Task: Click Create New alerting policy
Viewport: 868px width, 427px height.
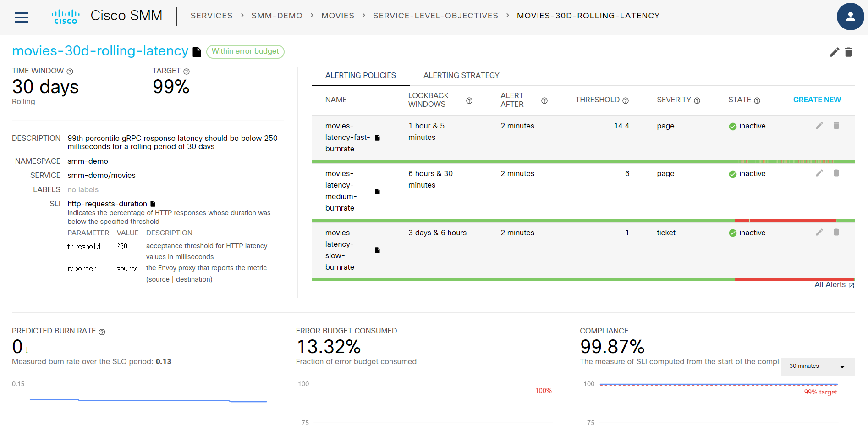Action: (817, 100)
